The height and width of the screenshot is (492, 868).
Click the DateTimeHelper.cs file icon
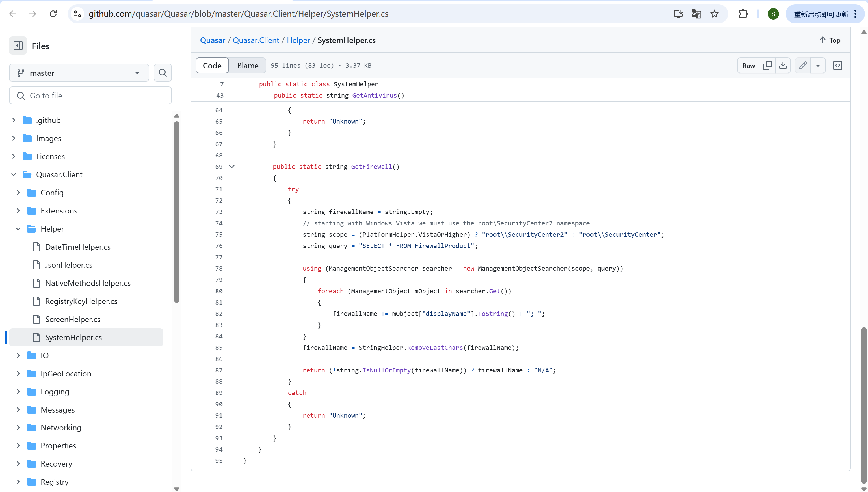tap(36, 247)
